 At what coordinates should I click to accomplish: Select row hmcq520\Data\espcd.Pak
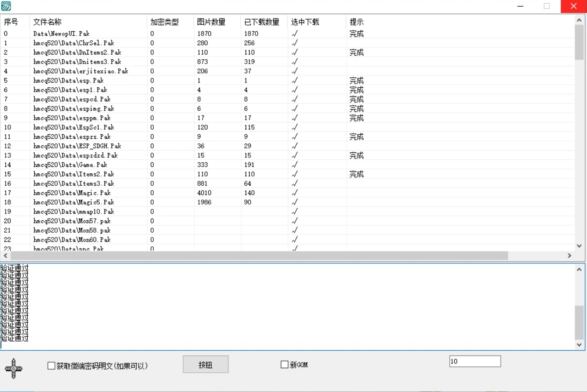[287, 99]
